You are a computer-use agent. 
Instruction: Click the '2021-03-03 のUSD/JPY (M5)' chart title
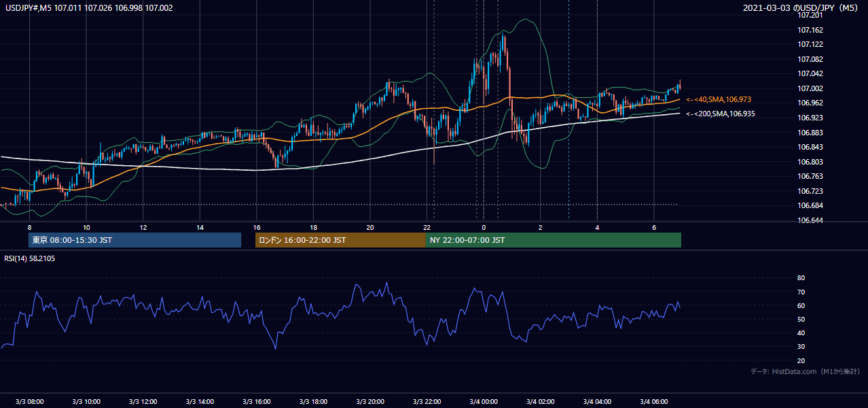(x=801, y=7)
